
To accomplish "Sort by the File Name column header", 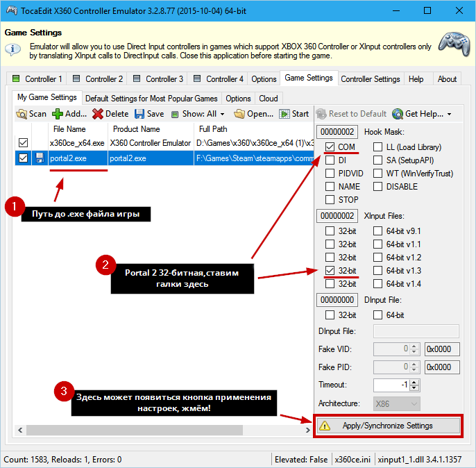I will [x=78, y=129].
